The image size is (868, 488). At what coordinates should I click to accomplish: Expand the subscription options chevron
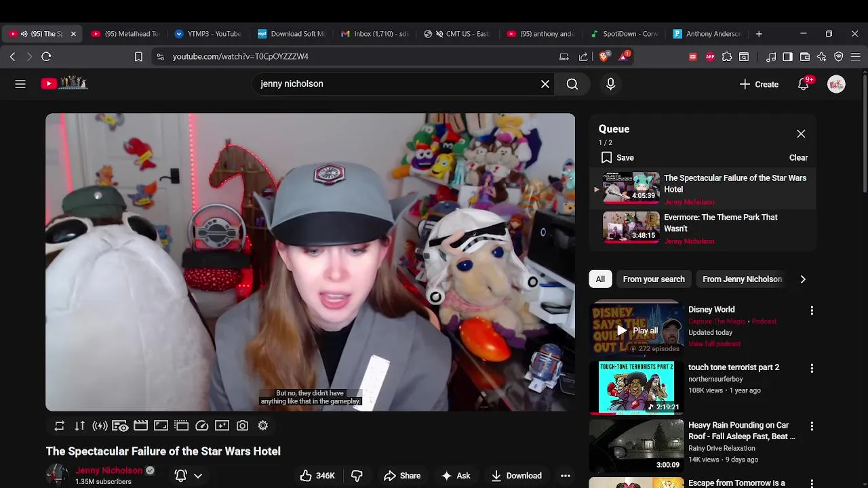tap(198, 476)
